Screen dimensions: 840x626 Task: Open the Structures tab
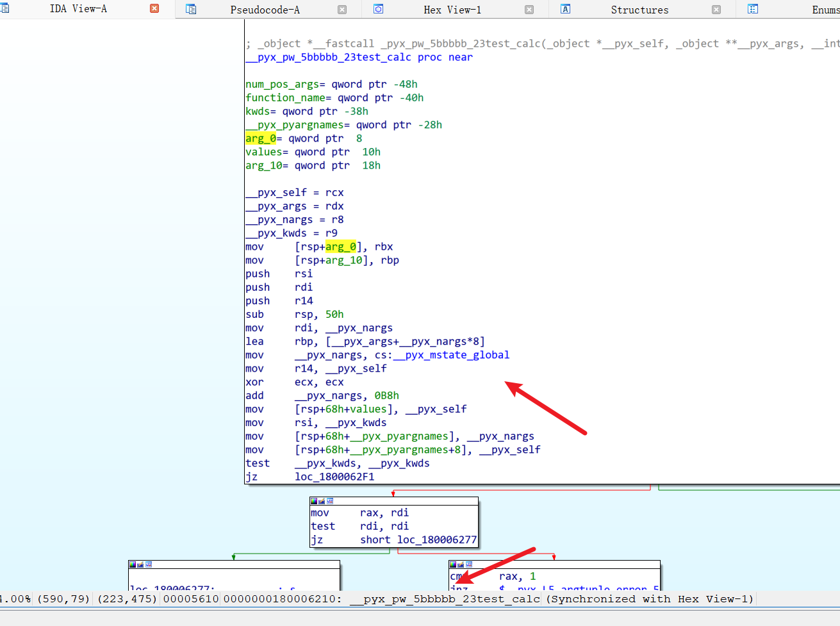click(x=639, y=10)
